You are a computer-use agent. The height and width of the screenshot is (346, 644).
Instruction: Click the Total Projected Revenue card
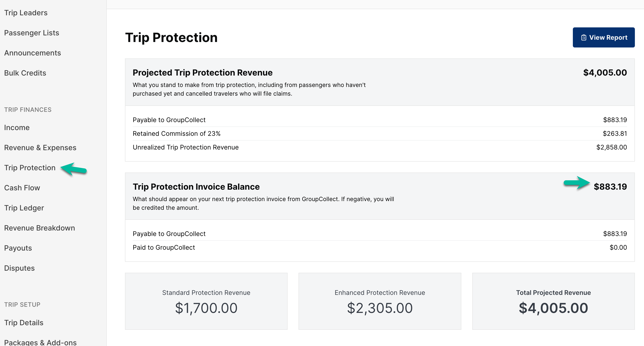tap(553, 301)
